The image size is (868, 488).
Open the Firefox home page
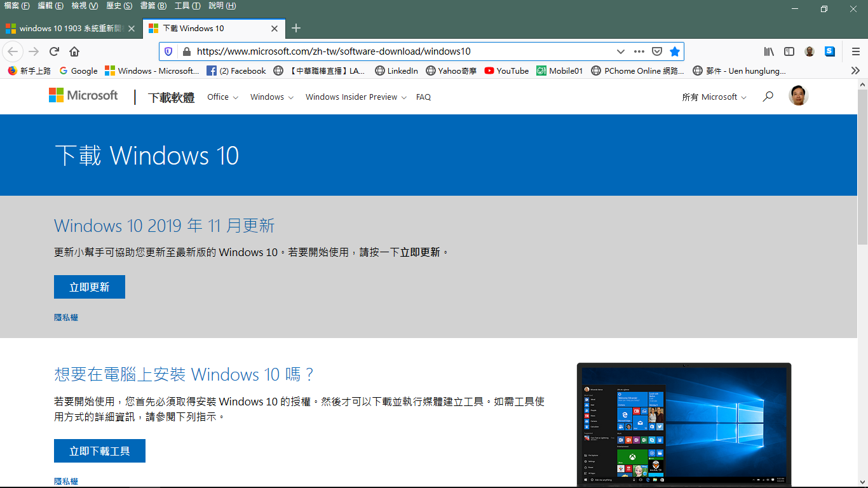pos(74,51)
